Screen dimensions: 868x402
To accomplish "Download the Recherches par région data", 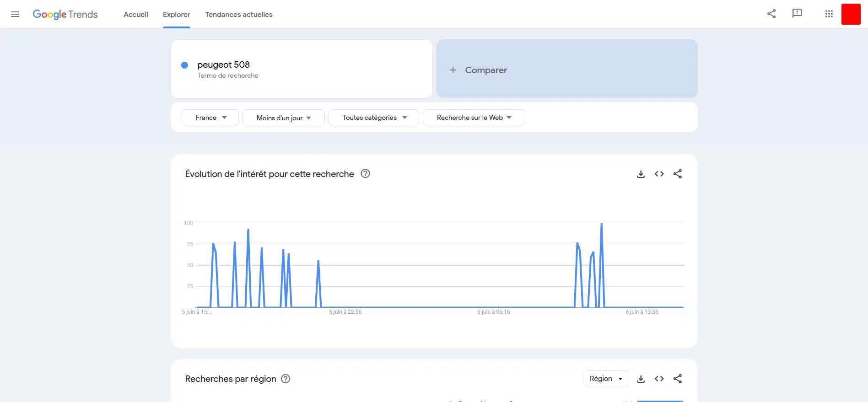I will 641,379.
